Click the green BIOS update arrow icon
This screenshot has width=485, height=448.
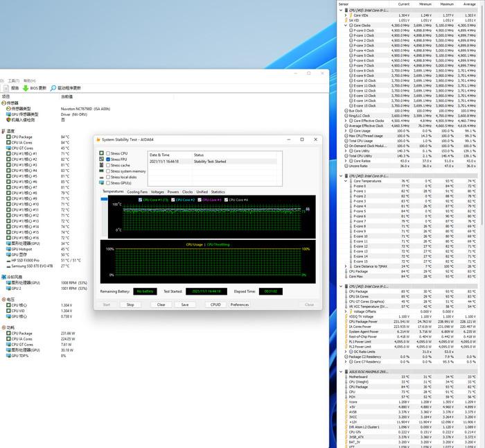(26, 88)
